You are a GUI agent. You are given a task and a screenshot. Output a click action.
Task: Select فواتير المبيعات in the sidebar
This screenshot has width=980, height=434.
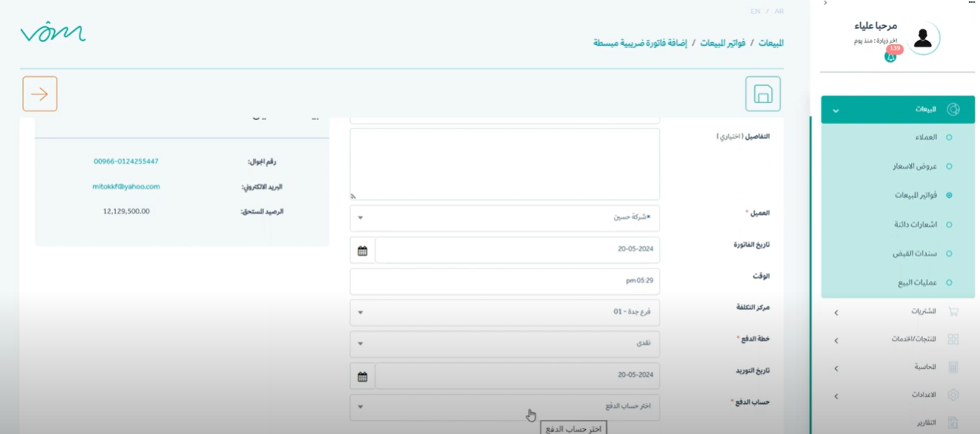916,195
